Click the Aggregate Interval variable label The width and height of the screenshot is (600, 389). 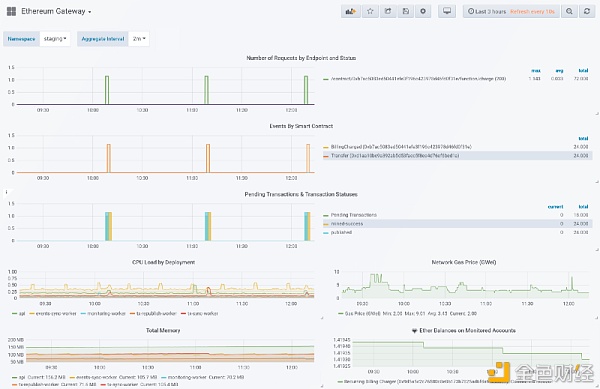[103, 39]
